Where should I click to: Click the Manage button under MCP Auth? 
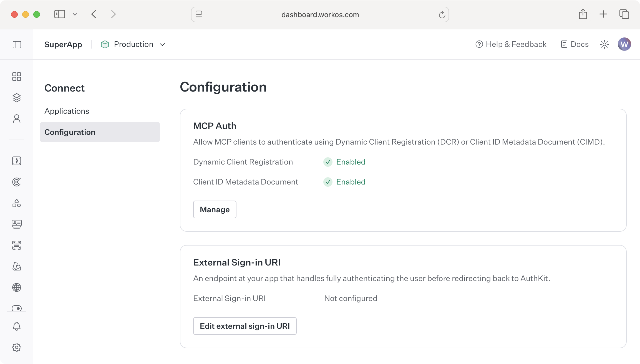click(215, 209)
